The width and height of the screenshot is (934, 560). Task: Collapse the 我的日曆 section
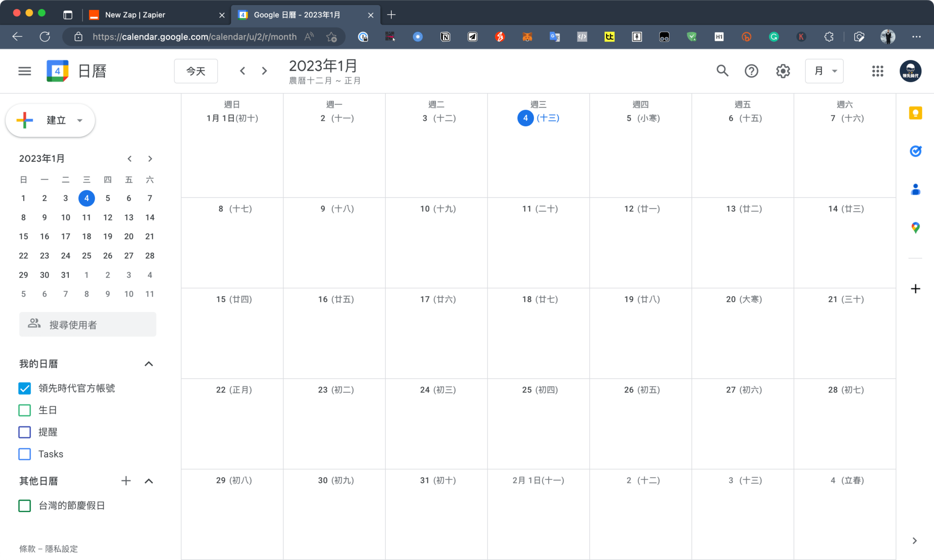[148, 364]
